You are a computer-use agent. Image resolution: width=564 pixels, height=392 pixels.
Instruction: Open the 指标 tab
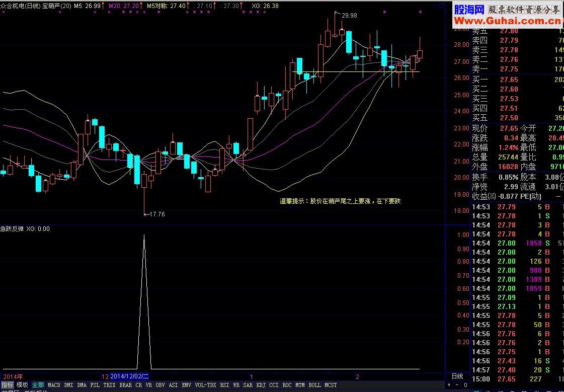pos(7,385)
